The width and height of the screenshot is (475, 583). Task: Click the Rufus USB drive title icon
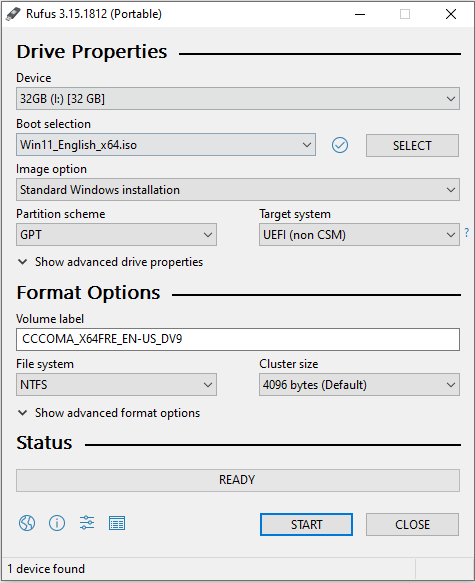pyautogui.click(x=13, y=14)
